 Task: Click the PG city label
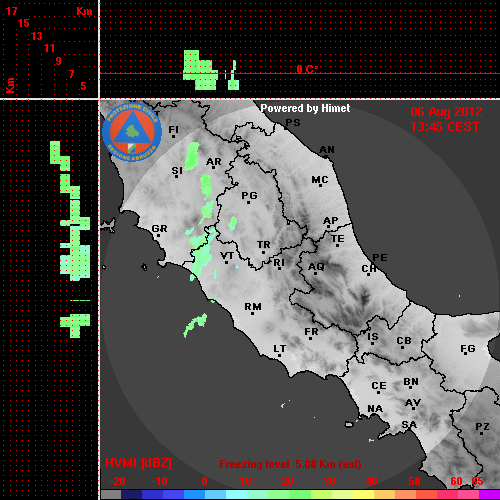coord(249,195)
